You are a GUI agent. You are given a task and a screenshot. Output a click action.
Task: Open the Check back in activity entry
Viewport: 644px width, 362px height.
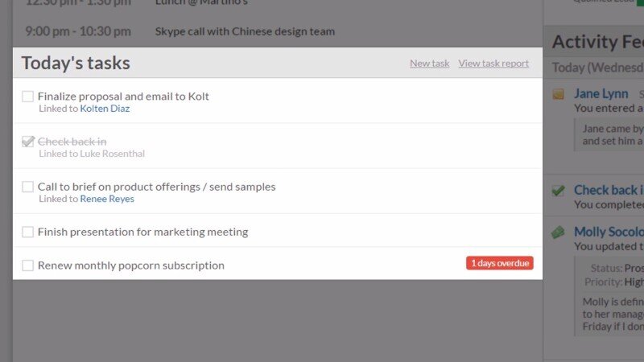point(608,191)
